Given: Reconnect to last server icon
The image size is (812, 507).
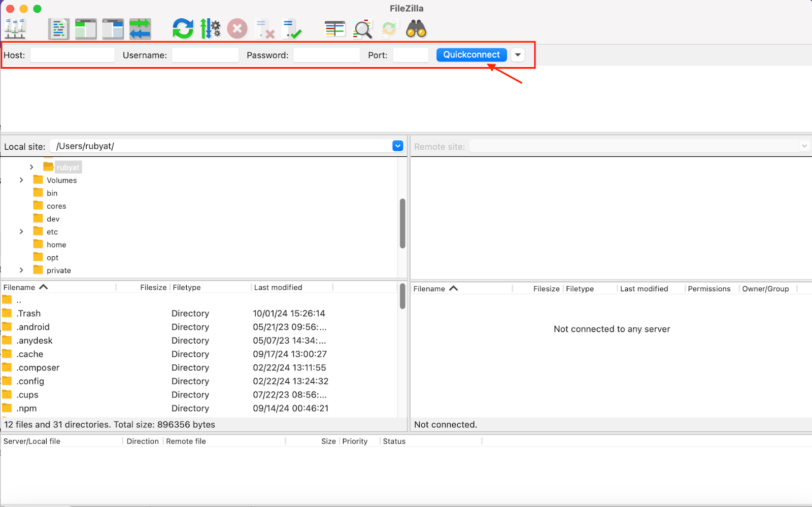Looking at the screenshot, I should [x=292, y=29].
